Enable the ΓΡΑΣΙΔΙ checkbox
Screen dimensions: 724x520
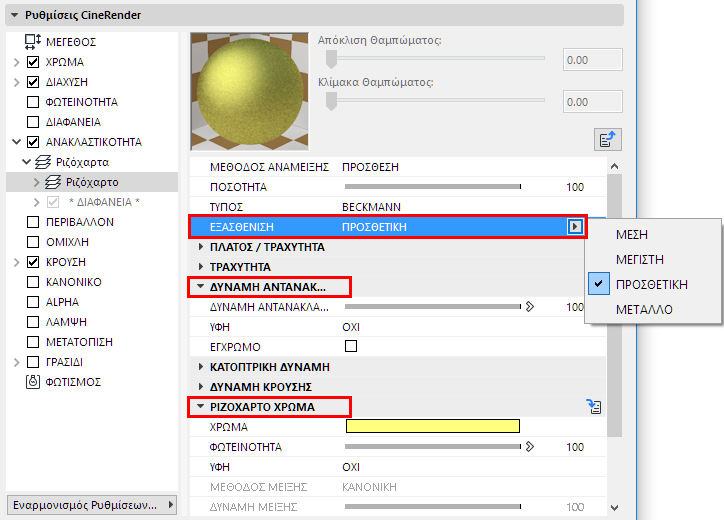click(33, 362)
